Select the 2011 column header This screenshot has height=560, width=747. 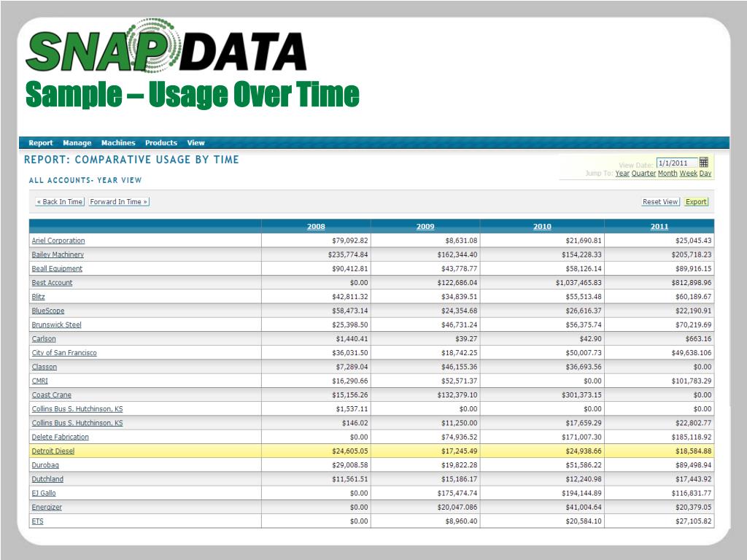click(659, 227)
